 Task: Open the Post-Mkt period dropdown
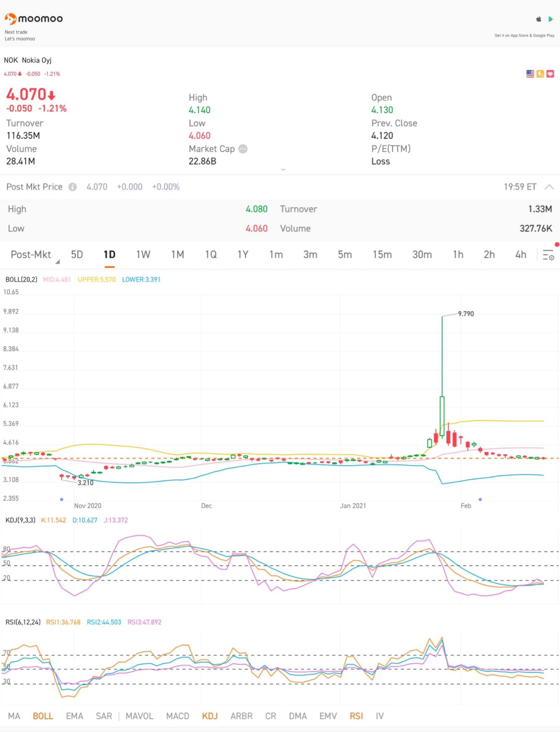34,255
